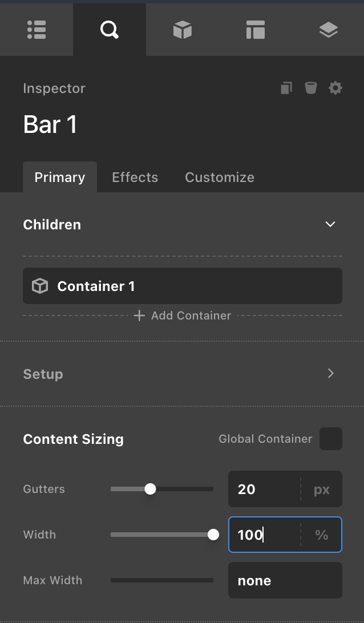Open the Templates layout icon tab
Screen dimensions: 364x623
(x=255, y=30)
